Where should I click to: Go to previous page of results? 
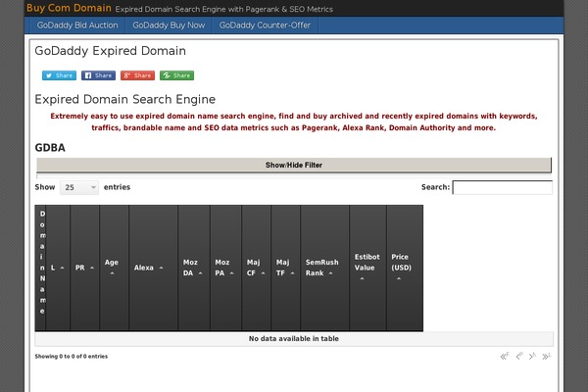(519, 356)
